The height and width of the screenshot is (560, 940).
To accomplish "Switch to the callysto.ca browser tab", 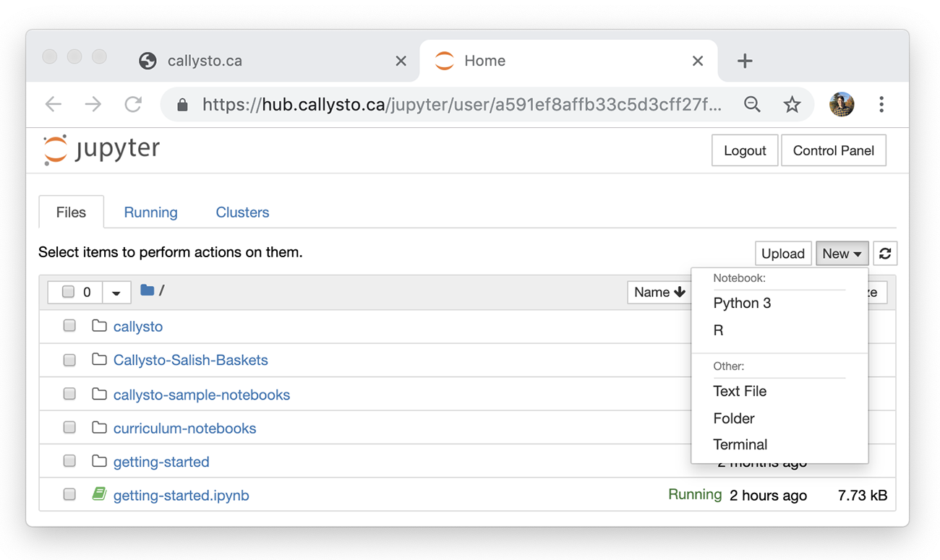I will tap(273, 61).
